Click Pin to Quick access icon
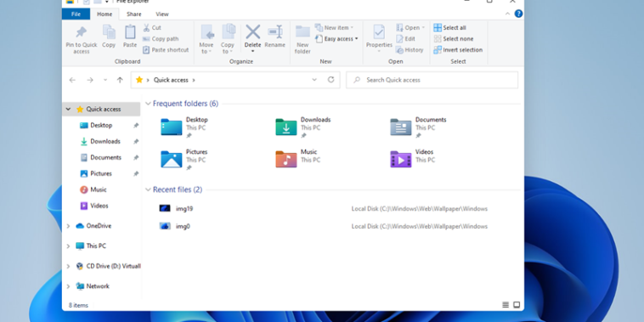Image resolution: width=644 pixels, height=322 pixels. (82, 32)
